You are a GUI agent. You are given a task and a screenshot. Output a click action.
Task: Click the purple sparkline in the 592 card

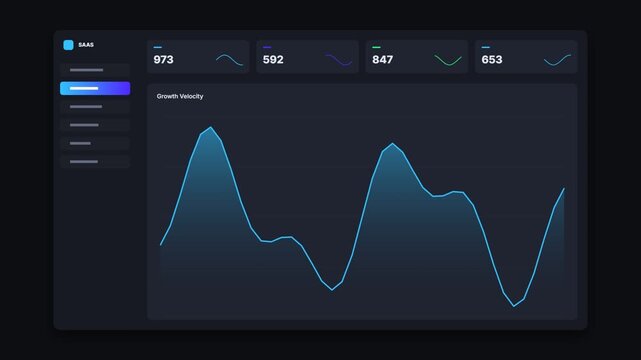[338, 60]
